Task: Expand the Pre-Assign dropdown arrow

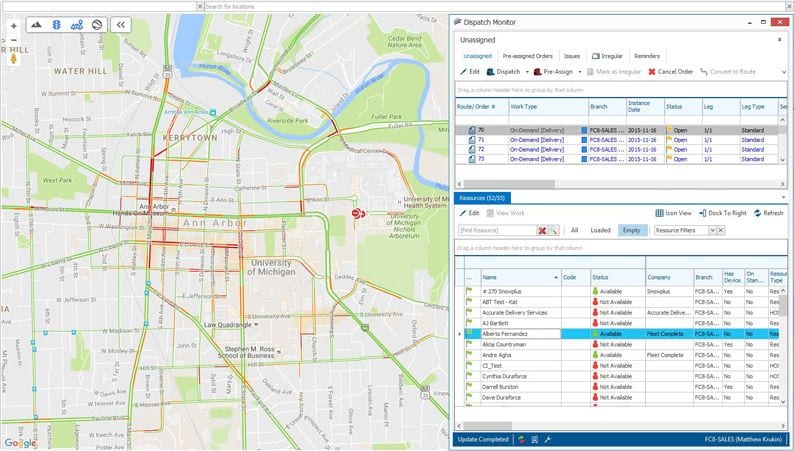Action: click(x=580, y=72)
